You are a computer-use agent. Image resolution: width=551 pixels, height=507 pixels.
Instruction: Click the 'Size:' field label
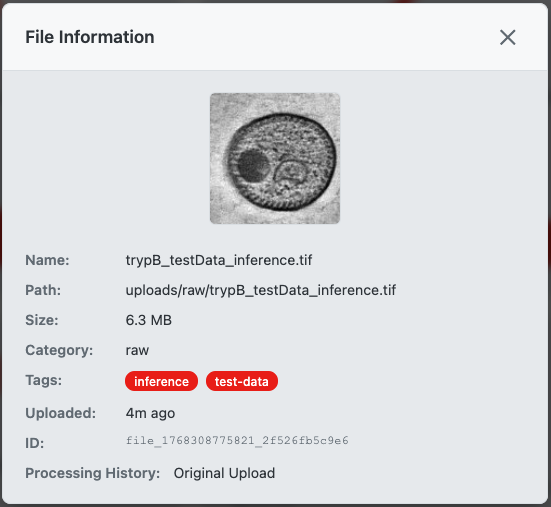42,320
